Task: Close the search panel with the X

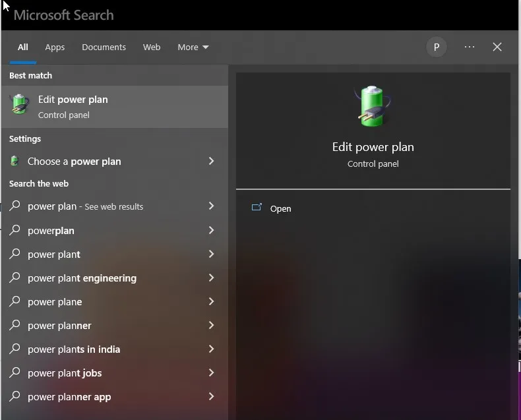Action: click(497, 47)
